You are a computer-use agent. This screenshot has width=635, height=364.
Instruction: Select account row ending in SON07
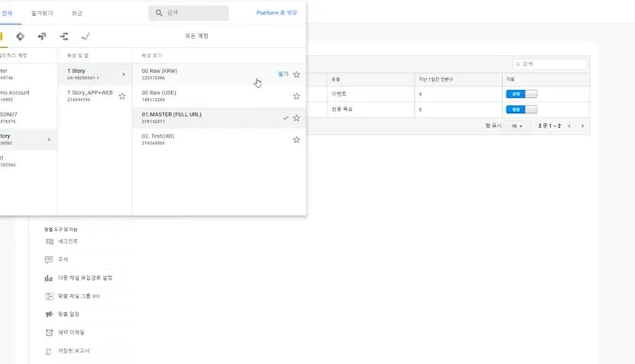(x=28, y=118)
